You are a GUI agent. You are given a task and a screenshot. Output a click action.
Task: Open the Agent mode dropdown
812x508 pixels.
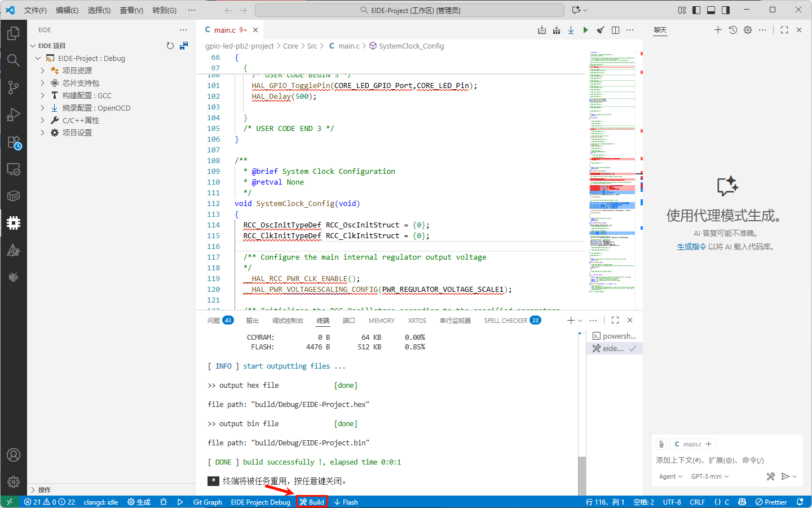tap(670, 476)
